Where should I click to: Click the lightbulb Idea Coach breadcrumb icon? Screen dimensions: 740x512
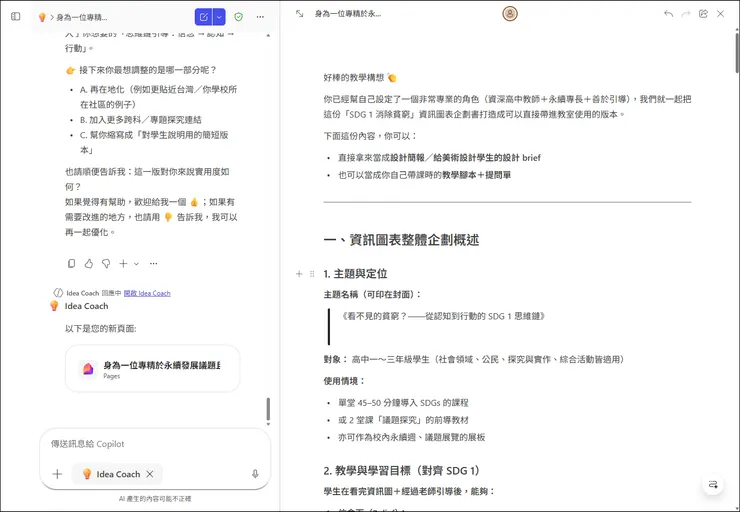(42, 17)
